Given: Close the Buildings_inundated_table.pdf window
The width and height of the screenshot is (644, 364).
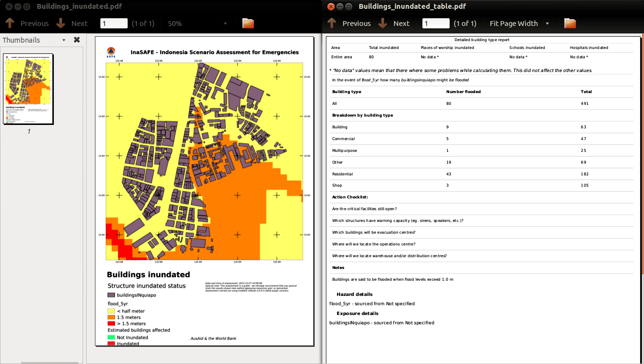Looking at the screenshot, I should [x=331, y=6].
